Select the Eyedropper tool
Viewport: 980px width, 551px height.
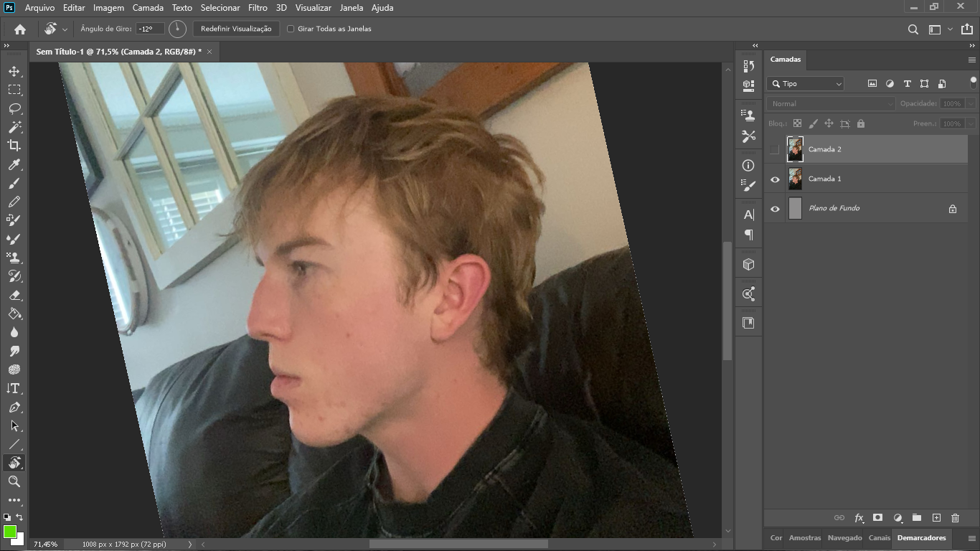14,164
